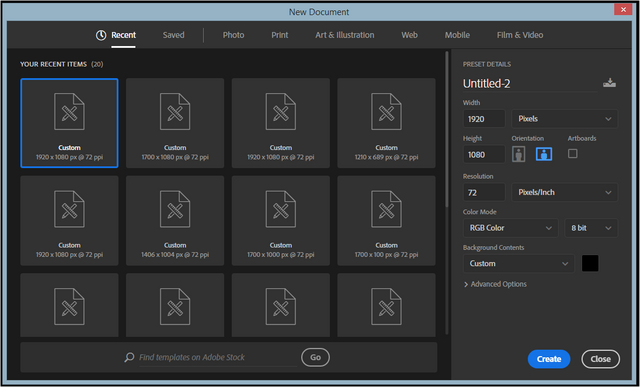The image size is (640, 387).
Task: Click the magnifier icon in Adobe Stock search
Action: 129,357
